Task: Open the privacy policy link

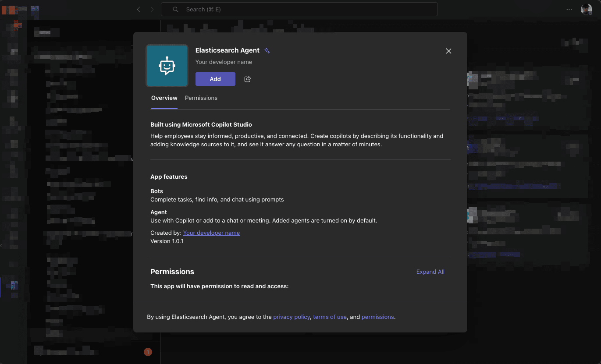Action: coord(292,317)
